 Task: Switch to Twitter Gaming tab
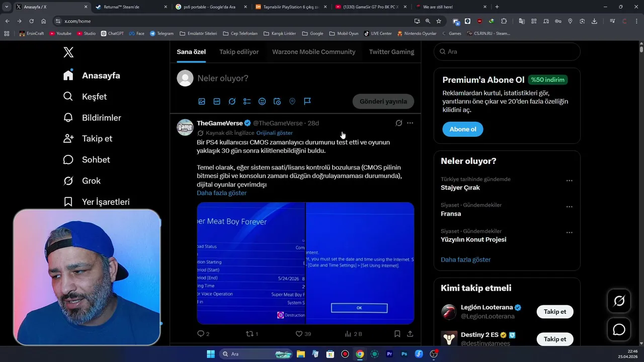(x=391, y=52)
